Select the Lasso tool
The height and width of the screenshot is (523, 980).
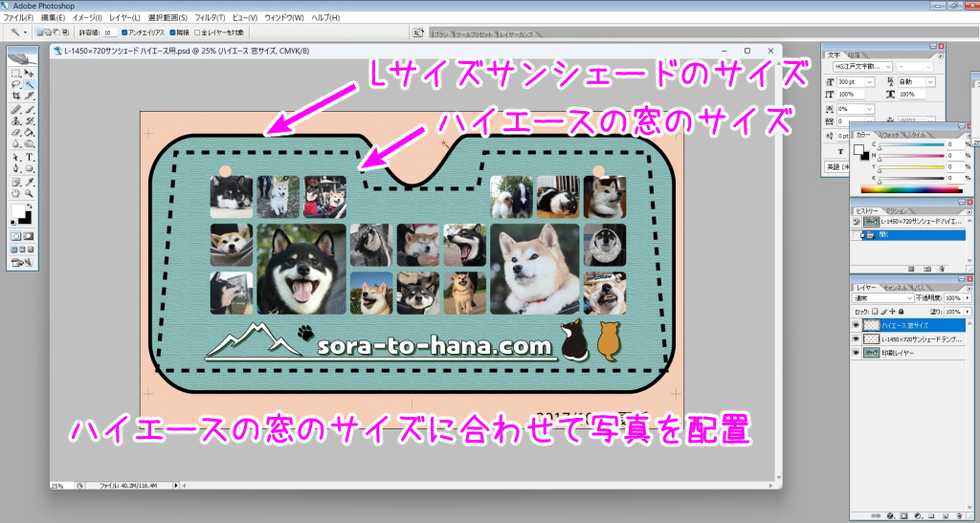[x=16, y=84]
